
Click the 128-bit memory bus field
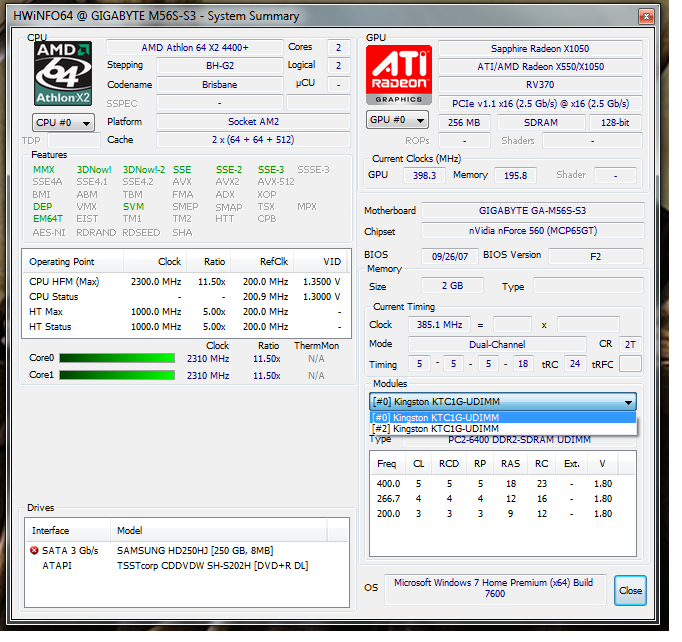click(x=615, y=123)
